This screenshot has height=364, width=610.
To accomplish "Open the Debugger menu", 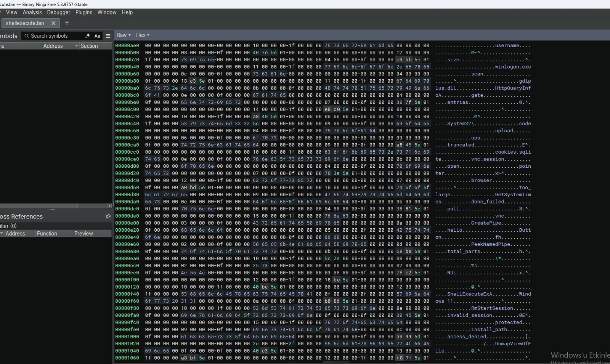I will pyautogui.click(x=59, y=12).
